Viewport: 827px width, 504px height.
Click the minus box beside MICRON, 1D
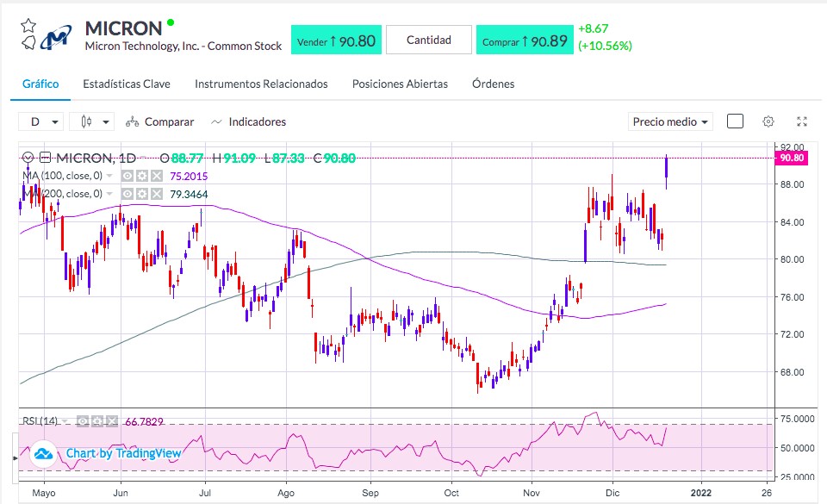click(x=46, y=157)
